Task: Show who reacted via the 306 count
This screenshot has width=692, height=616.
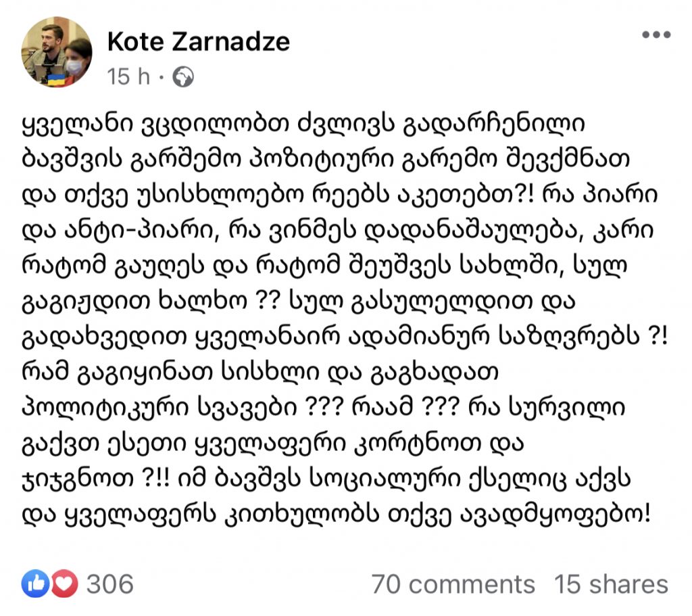Action: tap(109, 584)
